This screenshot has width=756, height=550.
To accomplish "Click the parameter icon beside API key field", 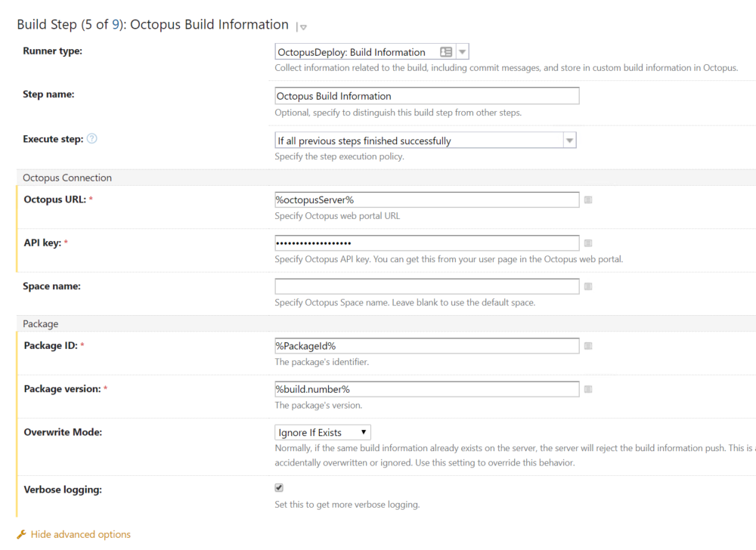I will pos(588,243).
